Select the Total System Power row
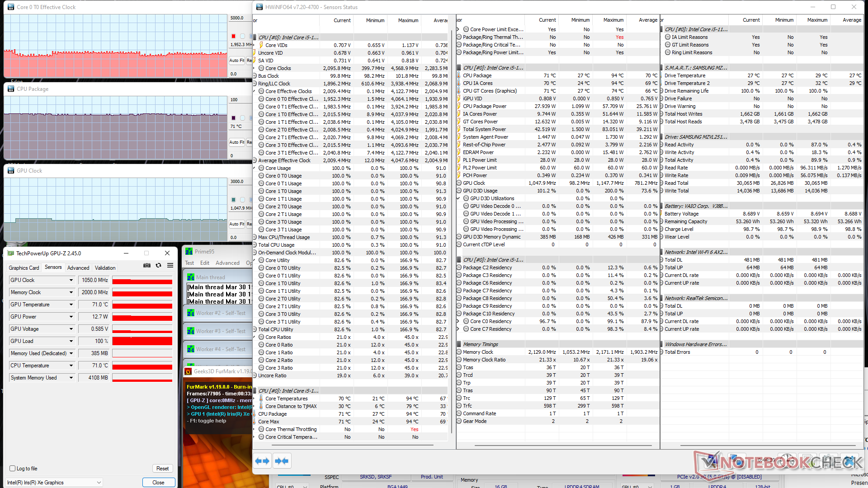The height and width of the screenshot is (488, 868). pyautogui.click(x=557, y=129)
